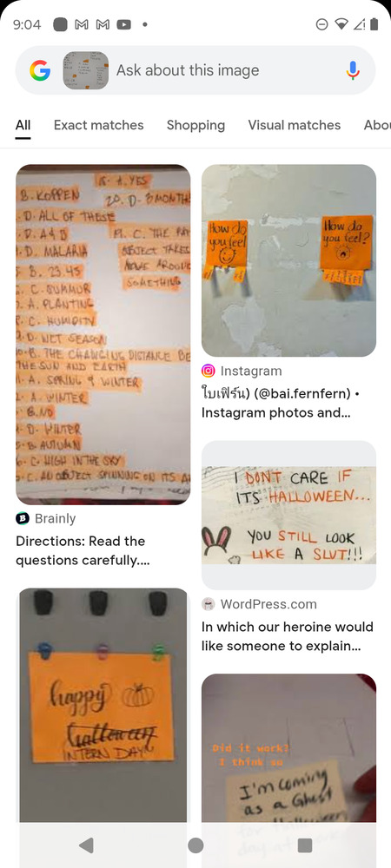The height and width of the screenshot is (868, 391).
Task: Open the YouTube notification icon in status bar
Action: coord(124,24)
